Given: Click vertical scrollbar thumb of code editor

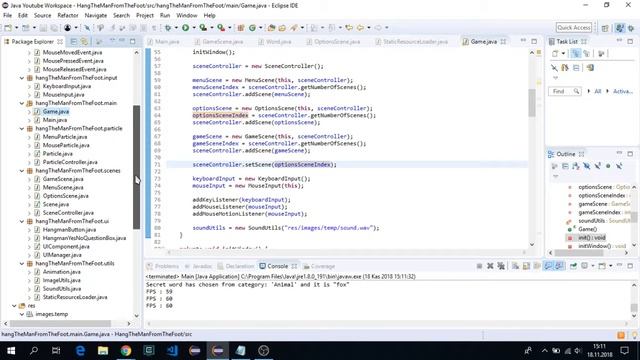Looking at the screenshot, I should [x=532, y=103].
